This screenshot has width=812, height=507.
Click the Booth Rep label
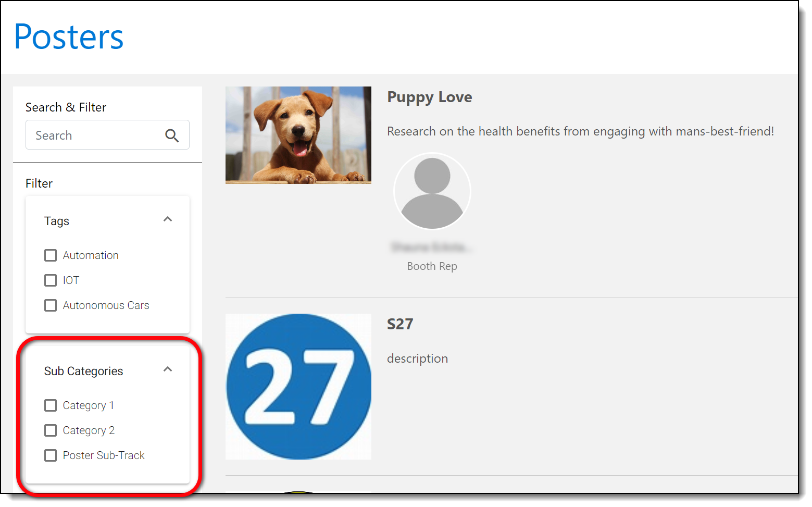pos(432,266)
